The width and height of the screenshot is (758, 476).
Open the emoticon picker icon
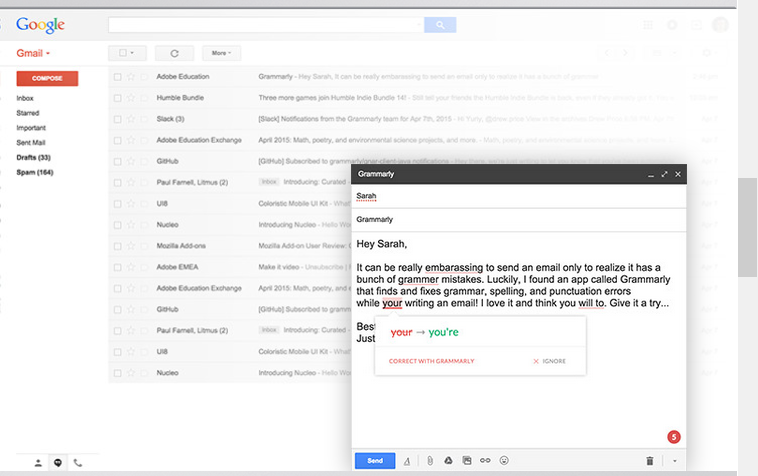(504, 461)
